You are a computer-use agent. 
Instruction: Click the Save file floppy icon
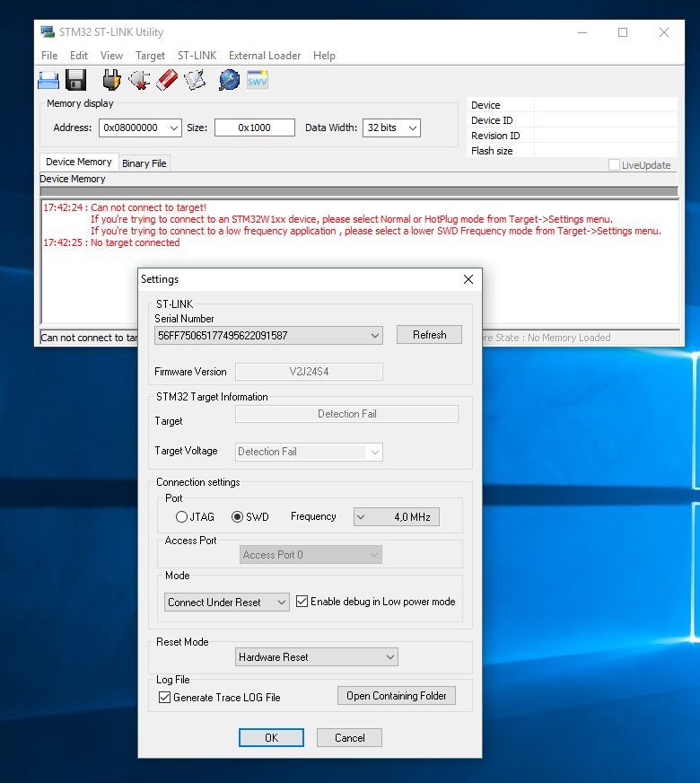coord(76,80)
